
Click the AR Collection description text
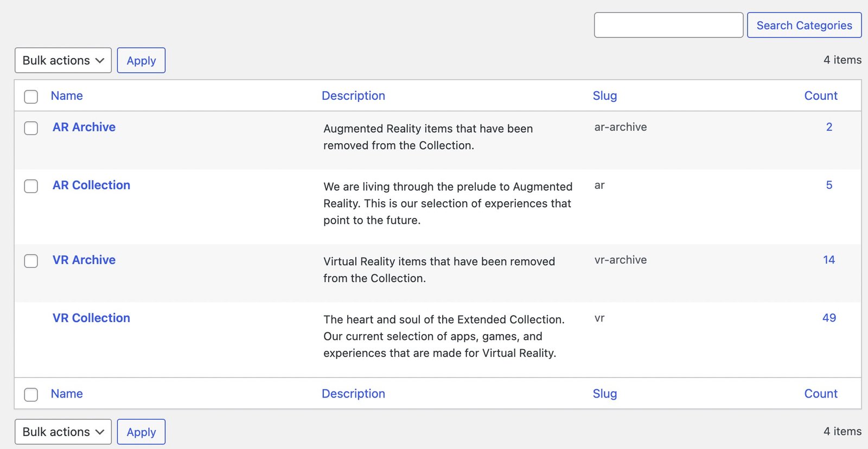pos(448,203)
